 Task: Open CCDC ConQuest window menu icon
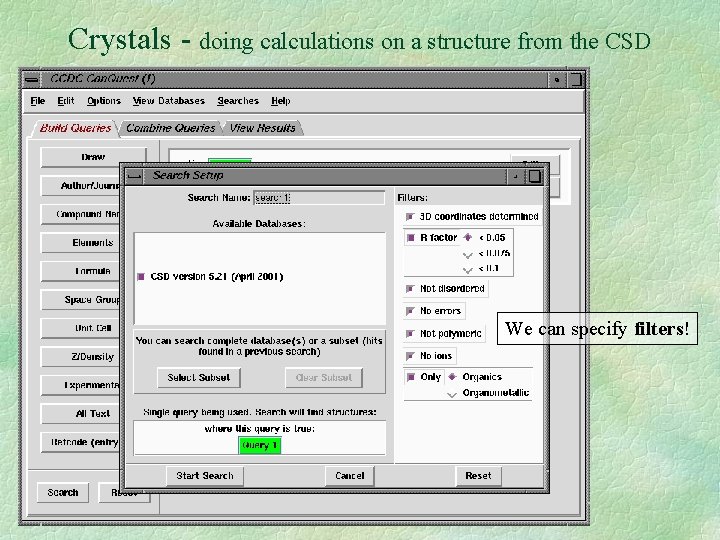point(32,79)
